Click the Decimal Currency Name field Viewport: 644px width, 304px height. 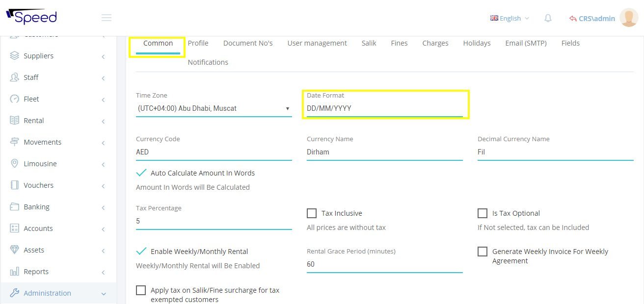556,152
